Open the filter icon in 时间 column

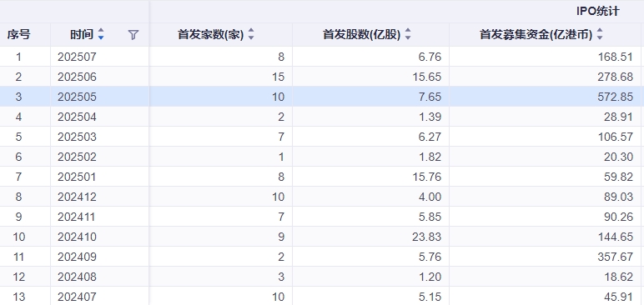(133, 35)
